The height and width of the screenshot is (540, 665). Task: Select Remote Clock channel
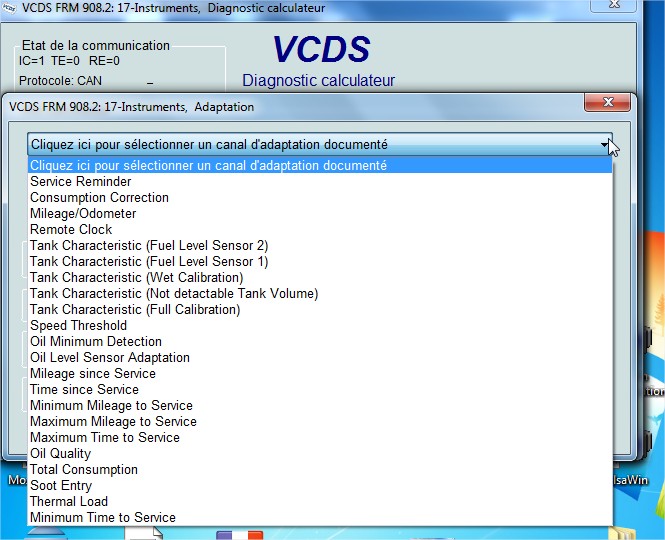71,230
